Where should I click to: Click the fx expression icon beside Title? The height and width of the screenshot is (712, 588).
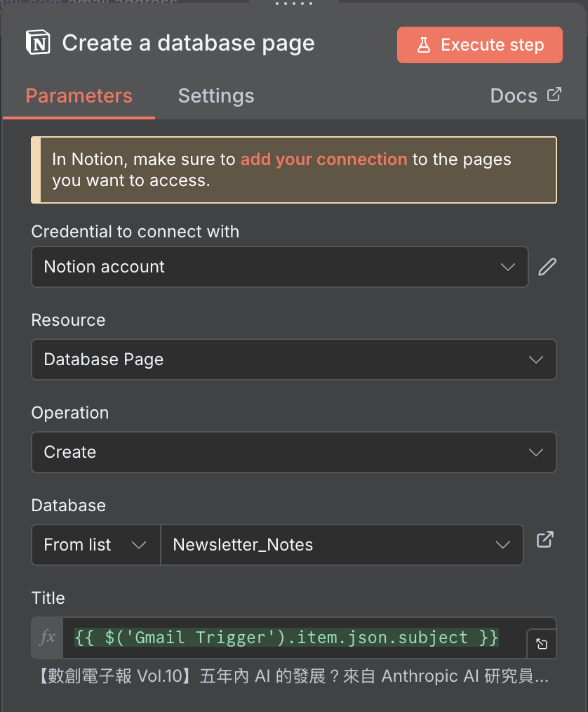click(x=48, y=638)
